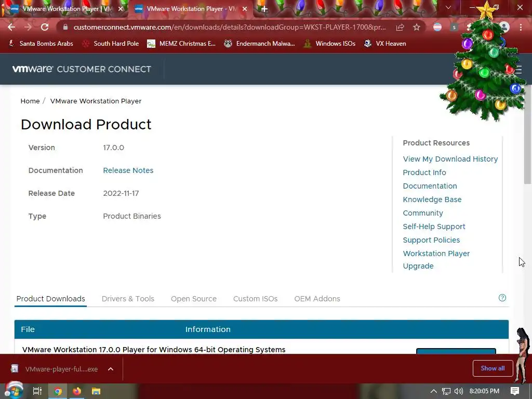Open the Santa Bombs Arabs bookmark

41,44
